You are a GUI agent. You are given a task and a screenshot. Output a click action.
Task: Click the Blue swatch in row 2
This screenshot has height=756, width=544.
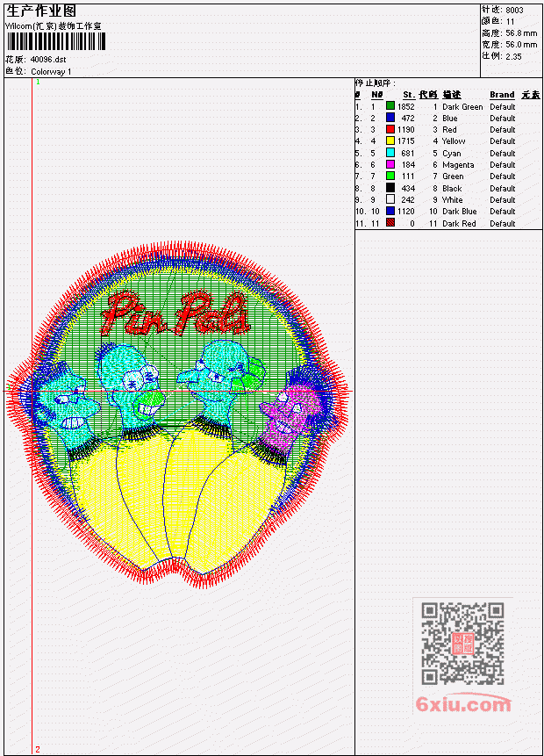point(390,117)
